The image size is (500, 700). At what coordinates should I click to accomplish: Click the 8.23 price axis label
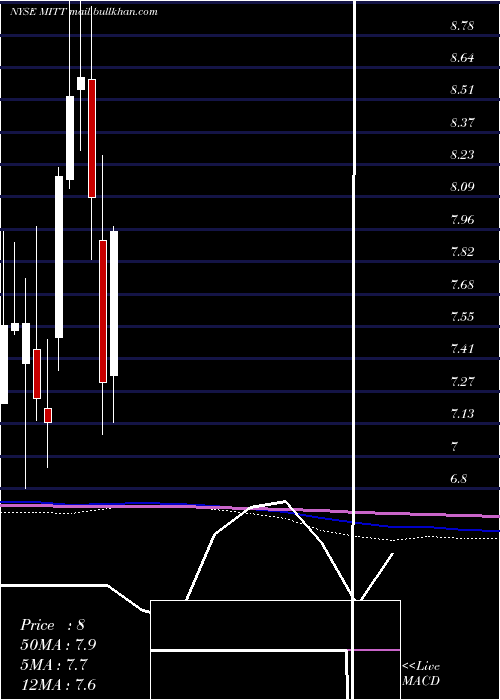click(x=462, y=154)
